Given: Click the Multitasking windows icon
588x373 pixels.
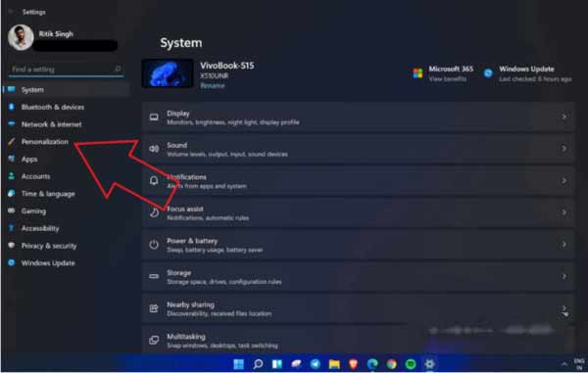Looking at the screenshot, I should click(x=154, y=340).
